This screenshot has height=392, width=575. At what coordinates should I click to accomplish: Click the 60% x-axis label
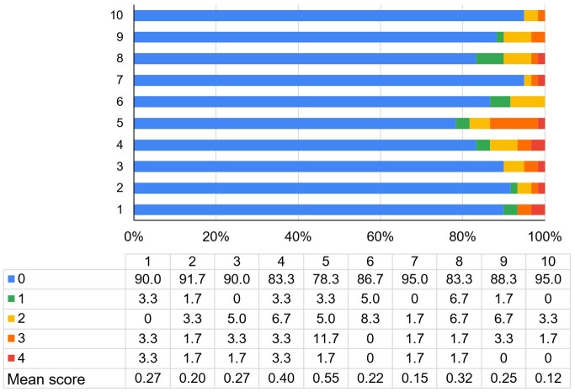[380, 235]
